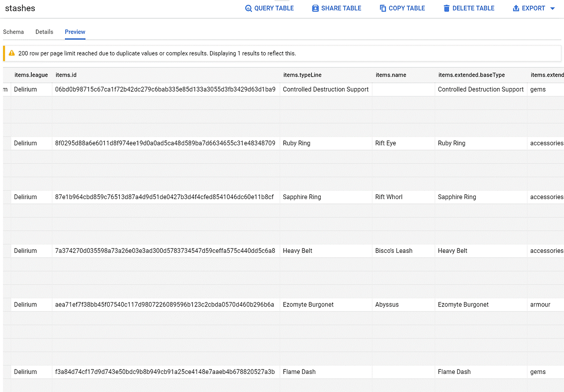Click the Rift Whorl name cell
564x392 pixels.
(x=404, y=197)
